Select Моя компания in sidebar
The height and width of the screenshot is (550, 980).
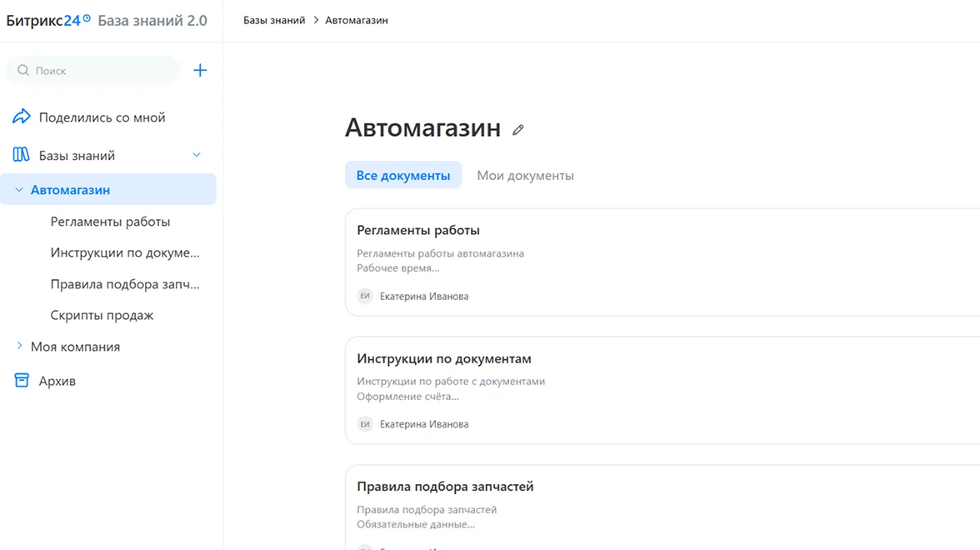pos(75,347)
